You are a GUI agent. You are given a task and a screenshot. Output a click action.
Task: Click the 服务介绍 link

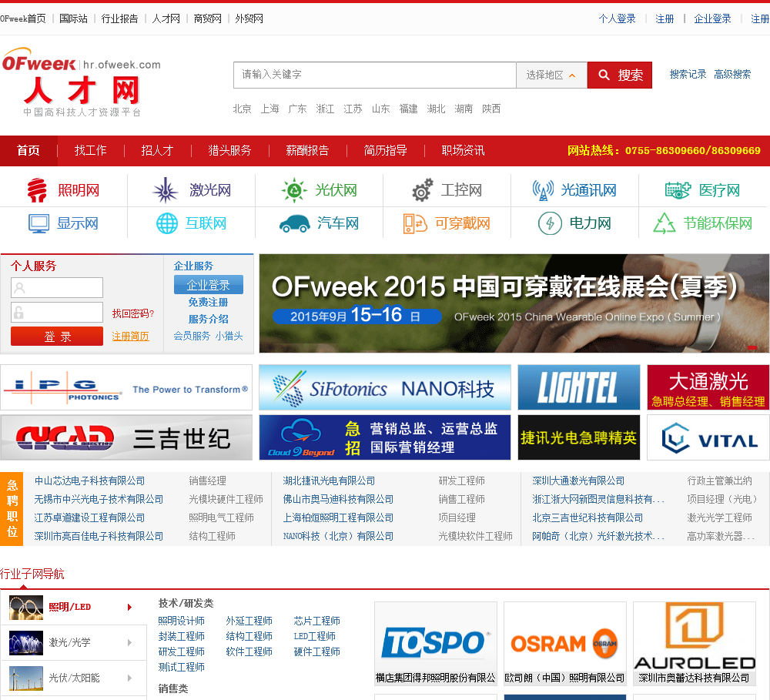(208, 320)
